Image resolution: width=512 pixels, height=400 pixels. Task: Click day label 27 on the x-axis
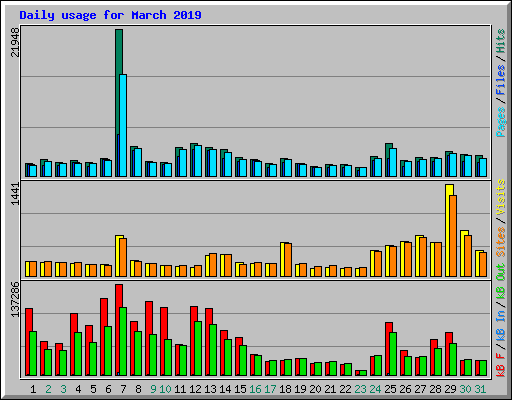tap(420, 389)
